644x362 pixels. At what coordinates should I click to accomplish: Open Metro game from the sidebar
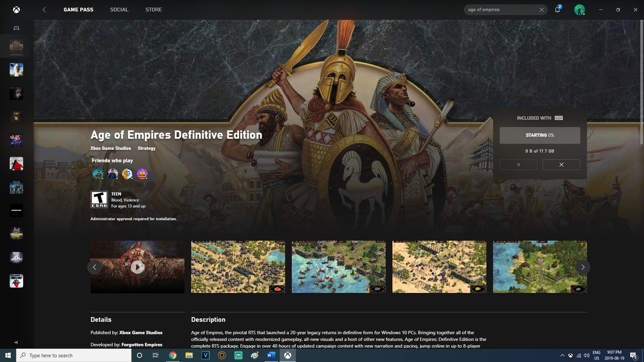[x=16, y=257]
